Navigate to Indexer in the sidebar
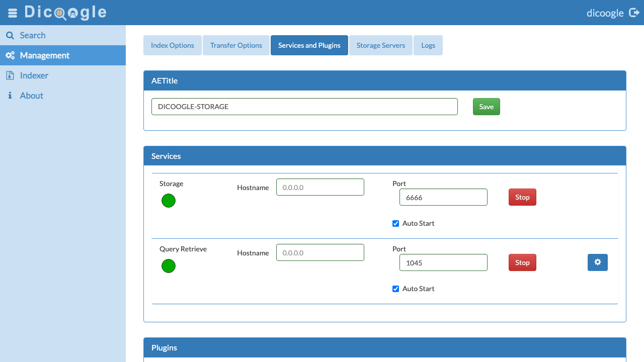The height and width of the screenshot is (362, 644). (63, 75)
